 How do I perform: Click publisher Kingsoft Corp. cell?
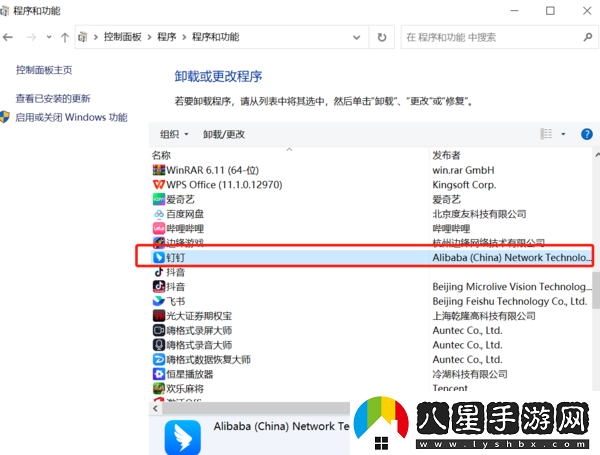464,184
